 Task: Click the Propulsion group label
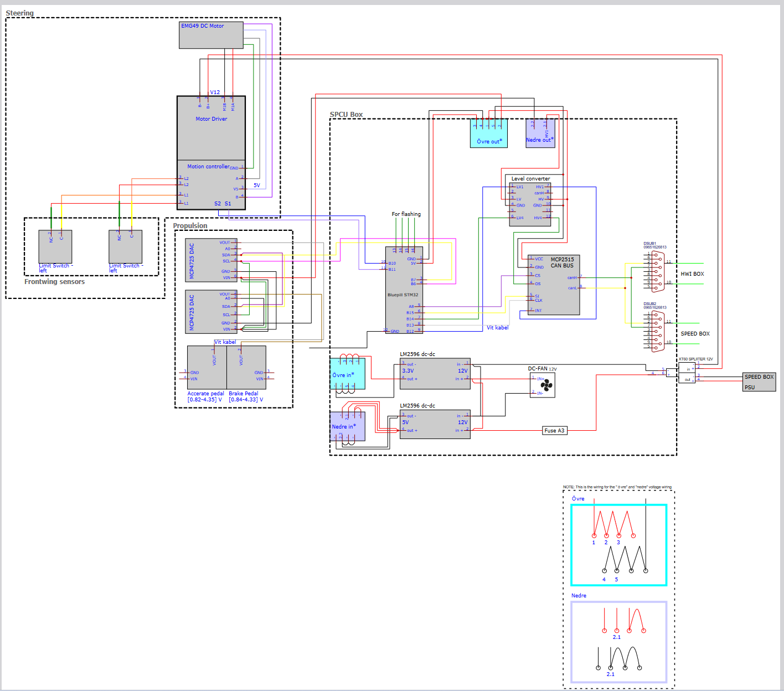(x=190, y=226)
